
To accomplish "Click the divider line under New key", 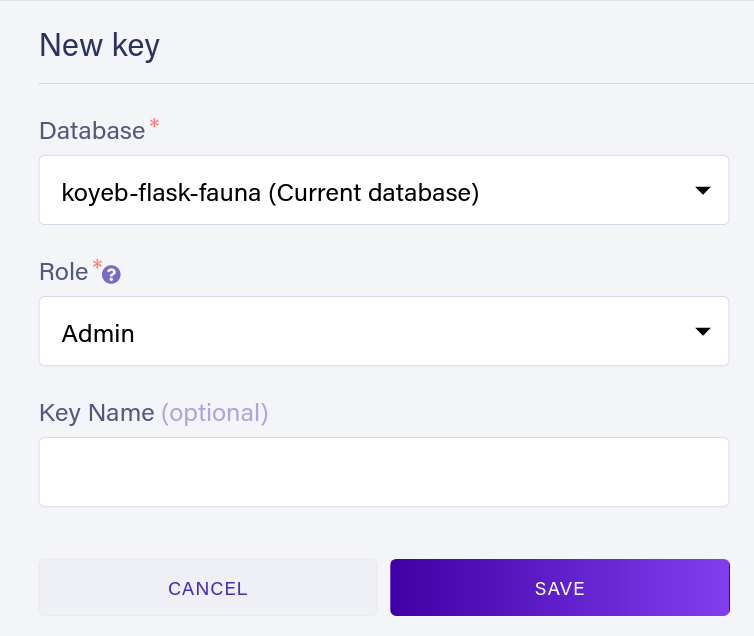I will point(396,83).
